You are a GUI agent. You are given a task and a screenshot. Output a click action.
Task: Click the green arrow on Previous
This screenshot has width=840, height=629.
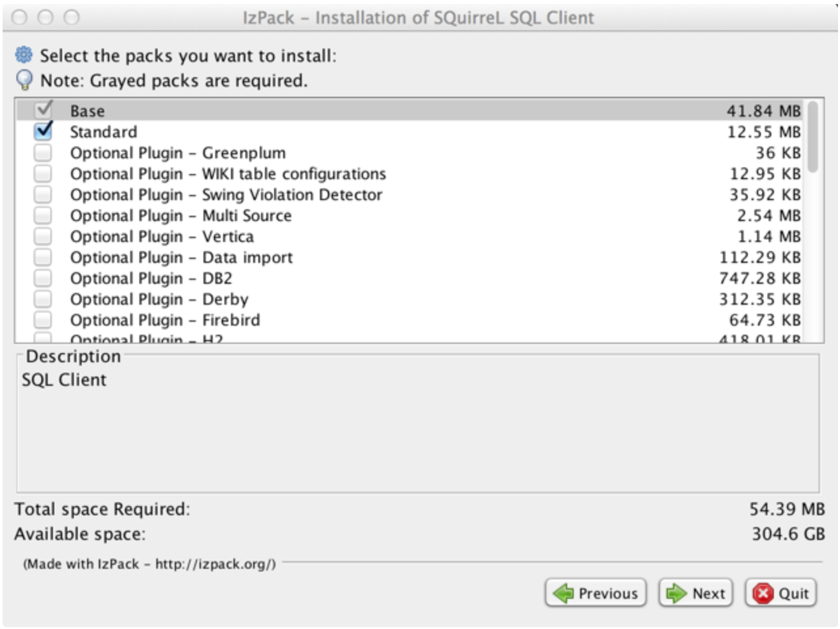pyautogui.click(x=563, y=593)
